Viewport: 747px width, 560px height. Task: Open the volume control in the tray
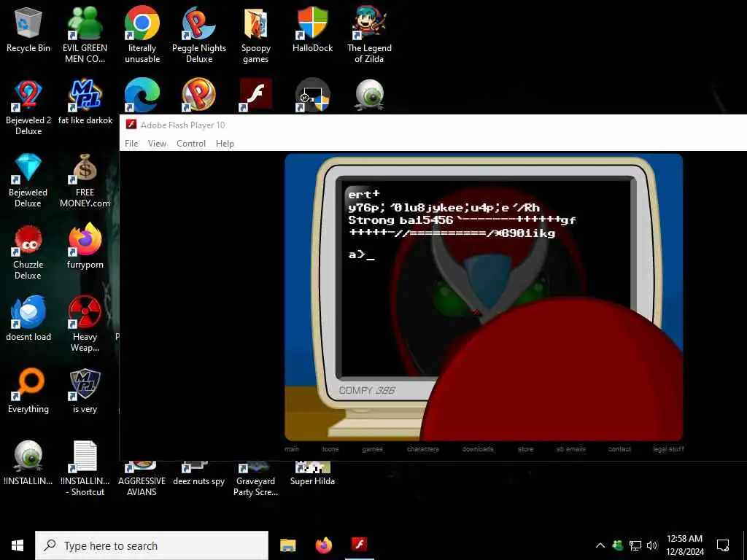pos(652,545)
